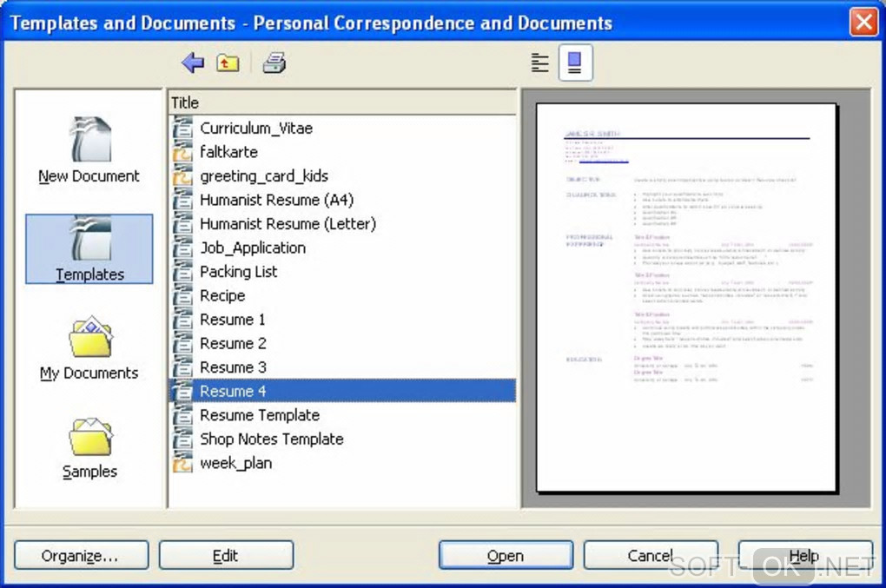886x588 pixels.
Task: Select New Document category
Action: [89, 149]
